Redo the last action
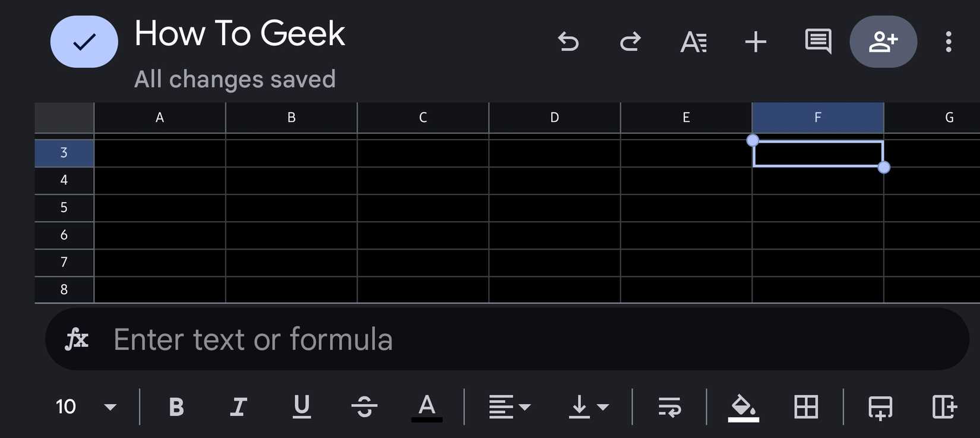980x438 pixels. 631,42
